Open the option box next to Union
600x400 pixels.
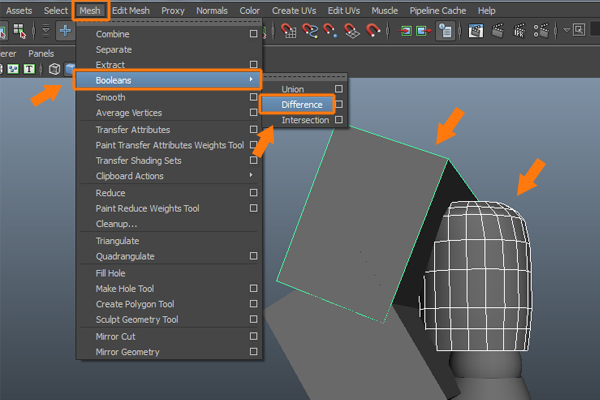tap(340, 89)
